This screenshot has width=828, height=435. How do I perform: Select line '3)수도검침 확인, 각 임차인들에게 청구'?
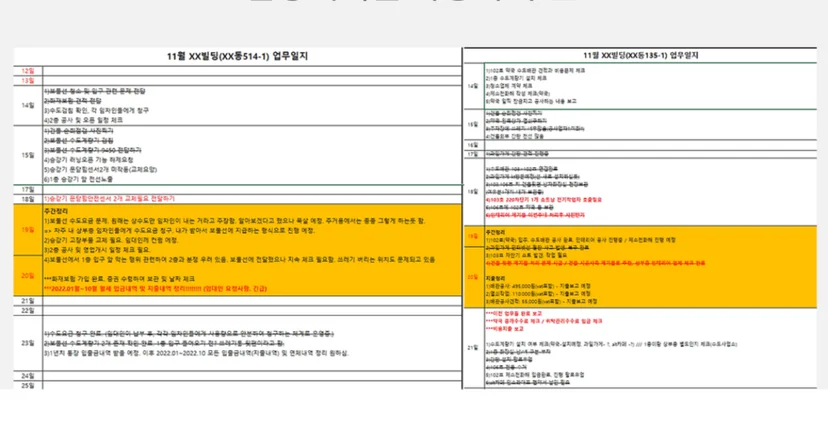pyautogui.click(x=97, y=110)
